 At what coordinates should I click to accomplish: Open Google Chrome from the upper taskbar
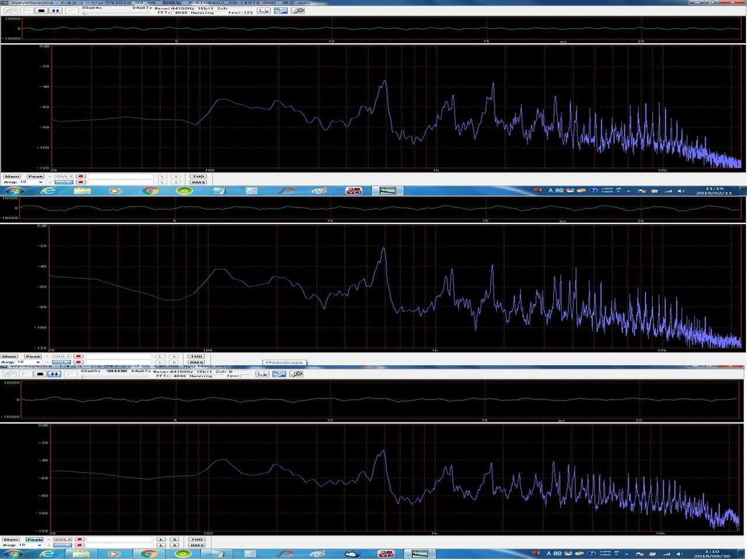tap(151, 191)
